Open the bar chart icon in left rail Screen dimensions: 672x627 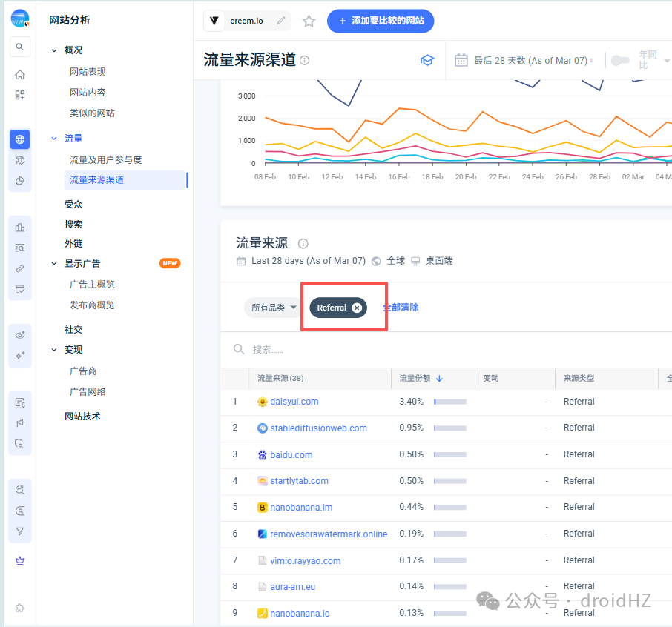tap(20, 228)
